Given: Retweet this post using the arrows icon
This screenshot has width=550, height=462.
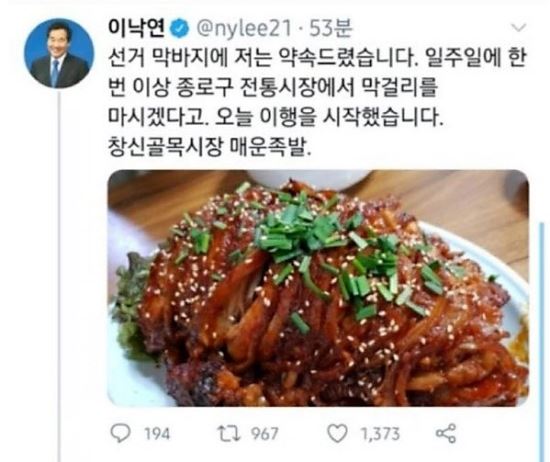Looking at the screenshot, I should pos(229,434).
